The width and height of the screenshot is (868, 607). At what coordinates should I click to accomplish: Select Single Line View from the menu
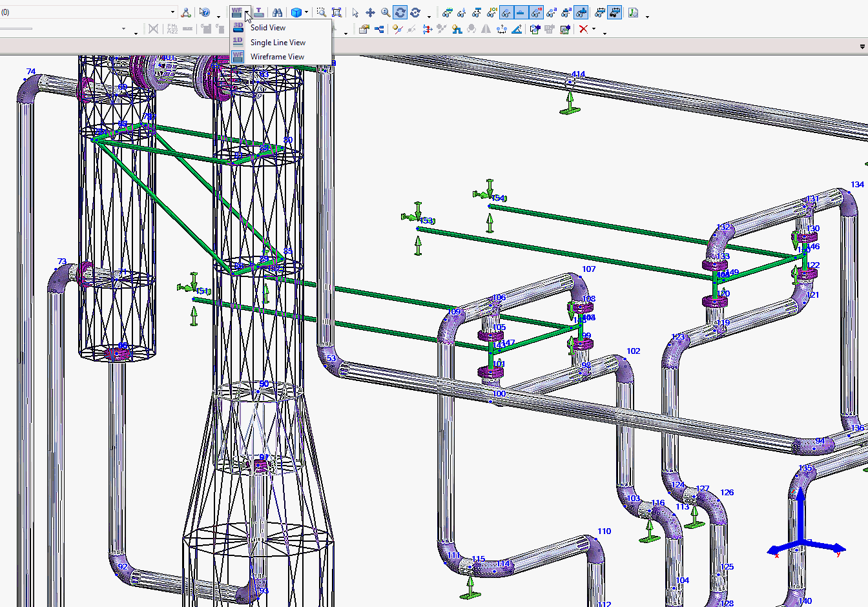[x=278, y=42]
